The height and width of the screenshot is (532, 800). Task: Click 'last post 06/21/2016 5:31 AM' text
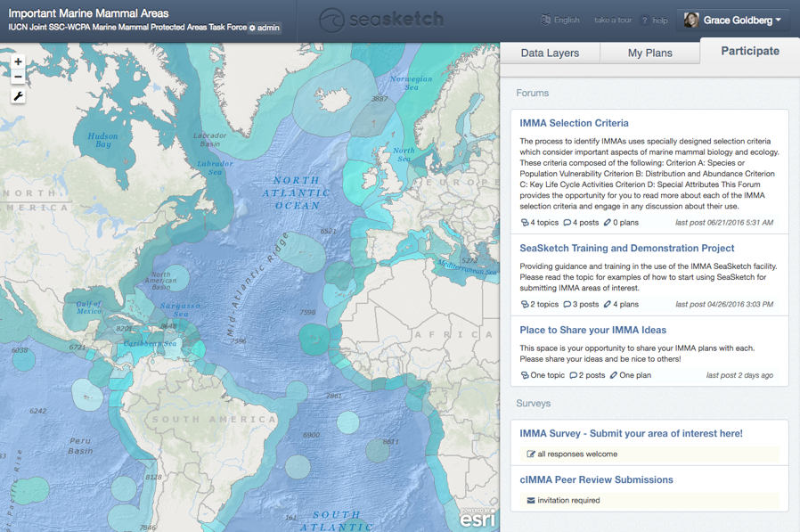[x=724, y=223]
